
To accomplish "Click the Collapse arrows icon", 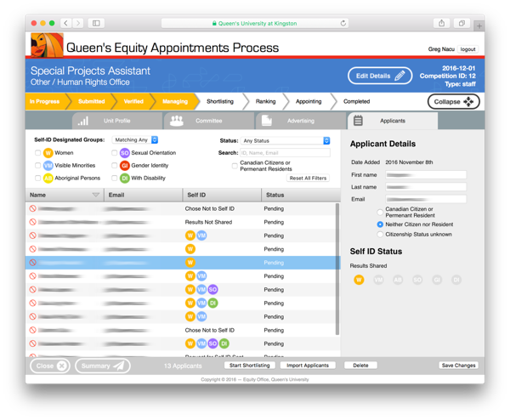I will pos(468,101).
